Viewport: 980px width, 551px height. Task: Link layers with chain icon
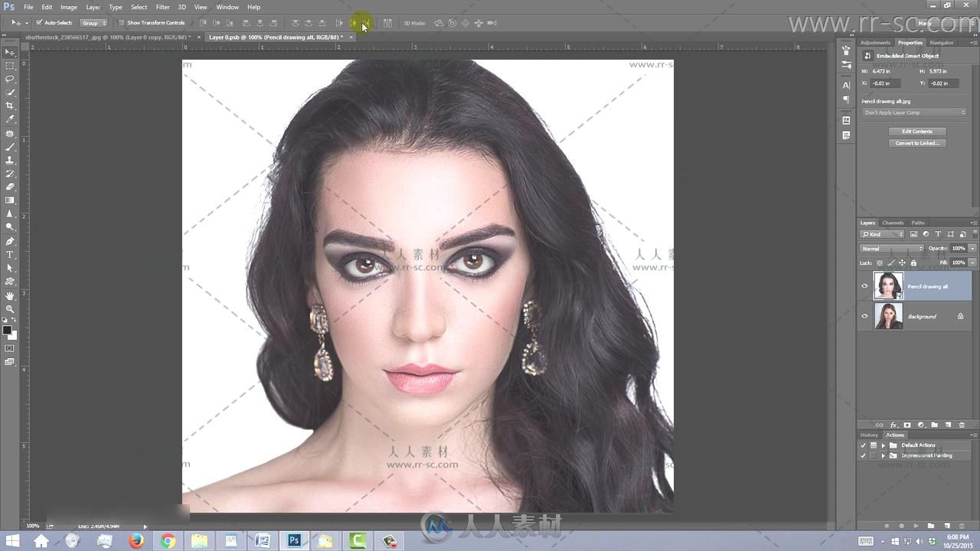[x=879, y=425]
